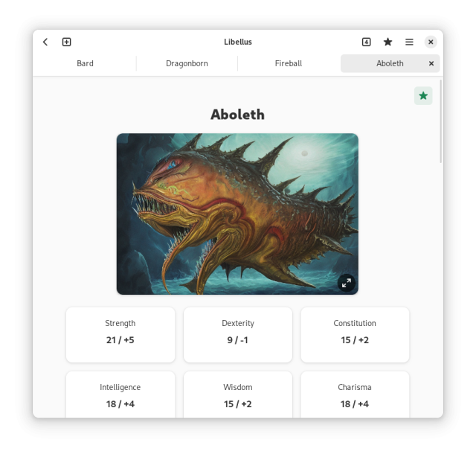Click the Dexterity 9 / -1 card
The width and height of the screenshot is (476, 454).
[238, 335]
